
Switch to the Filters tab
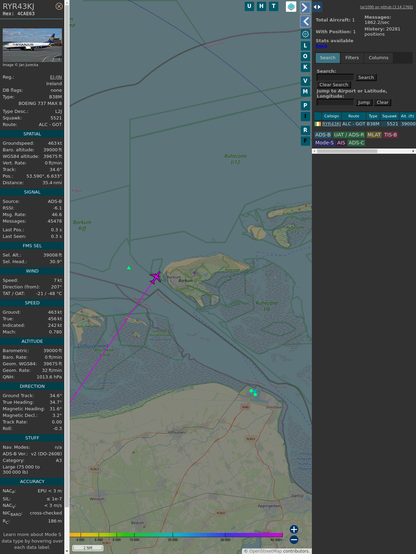point(352,58)
